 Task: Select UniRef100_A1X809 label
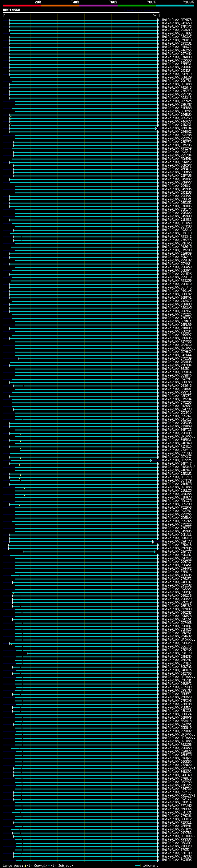(x=177, y=426)
